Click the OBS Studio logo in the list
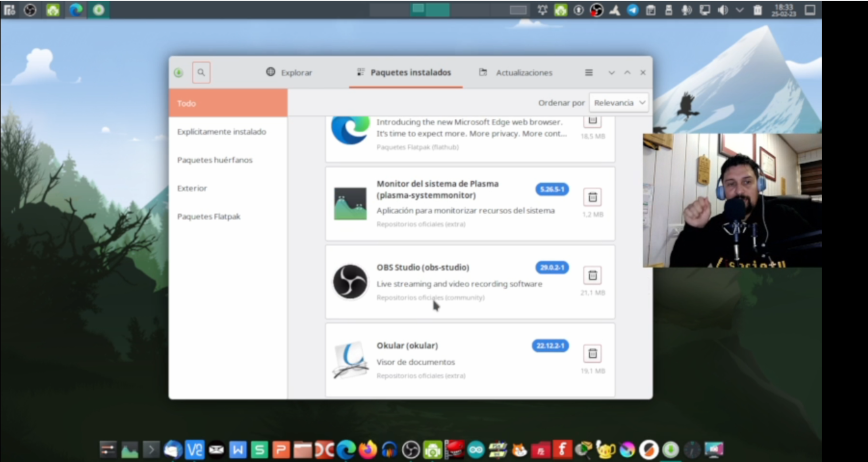The image size is (868, 462). click(350, 282)
